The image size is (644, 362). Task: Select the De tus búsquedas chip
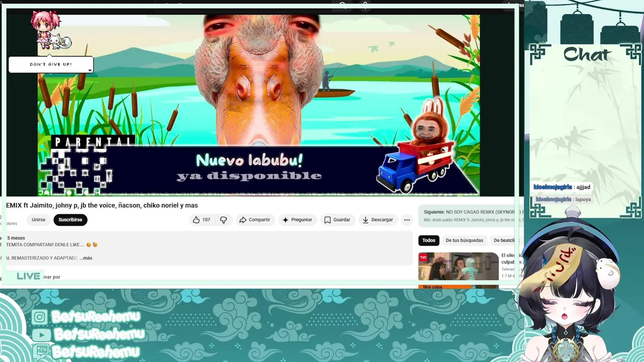click(x=464, y=240)
